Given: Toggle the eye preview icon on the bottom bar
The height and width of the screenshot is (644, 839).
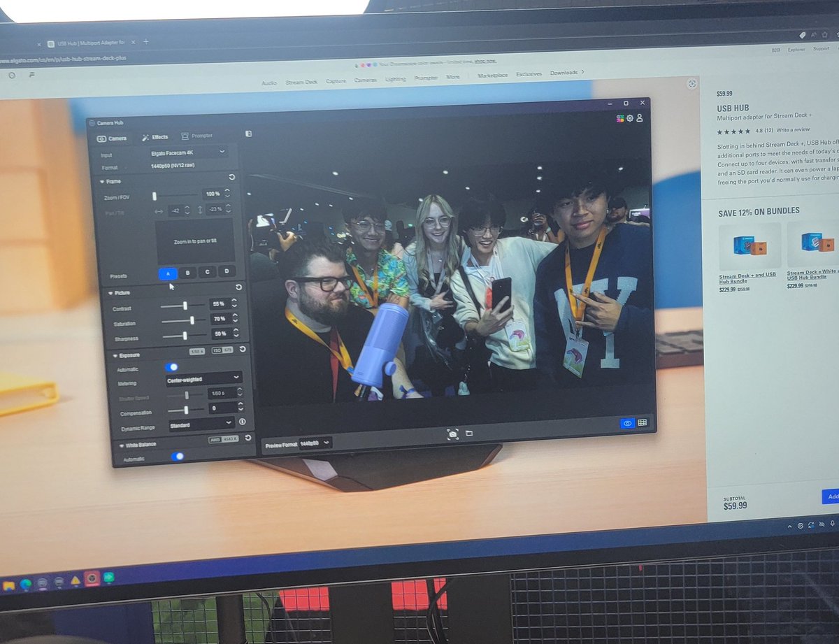Looking at the screenshot, I should point(626,423).
